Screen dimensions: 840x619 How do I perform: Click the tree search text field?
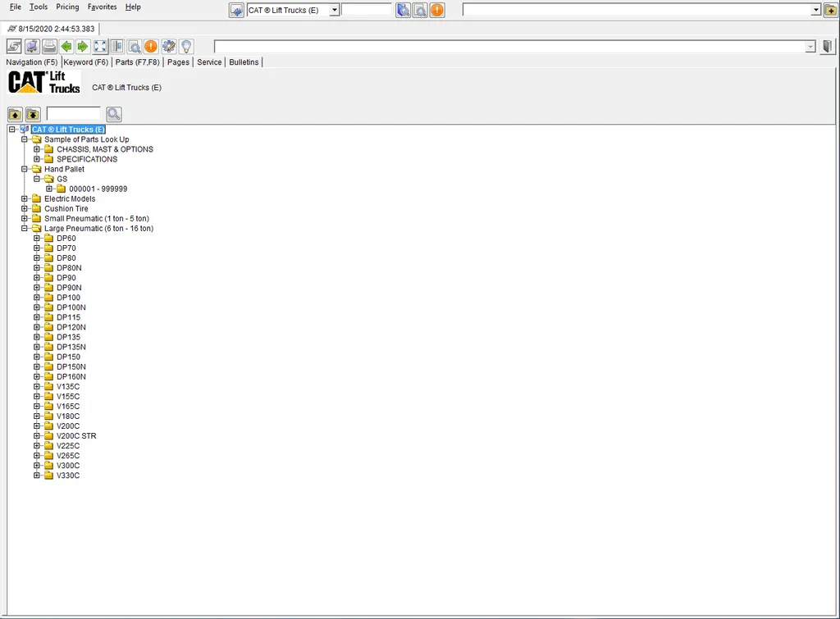tap(73, 113)
